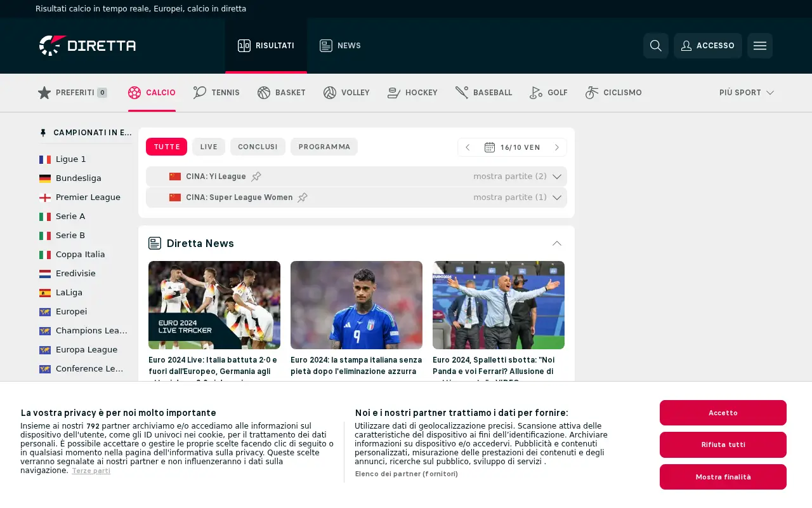
Task: Select the Tennis racket icon
Action: click(x=200, y=93)
